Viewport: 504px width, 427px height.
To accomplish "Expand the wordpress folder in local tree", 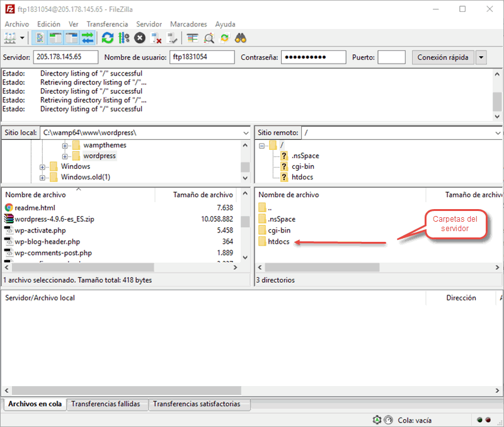I will 65,156.
